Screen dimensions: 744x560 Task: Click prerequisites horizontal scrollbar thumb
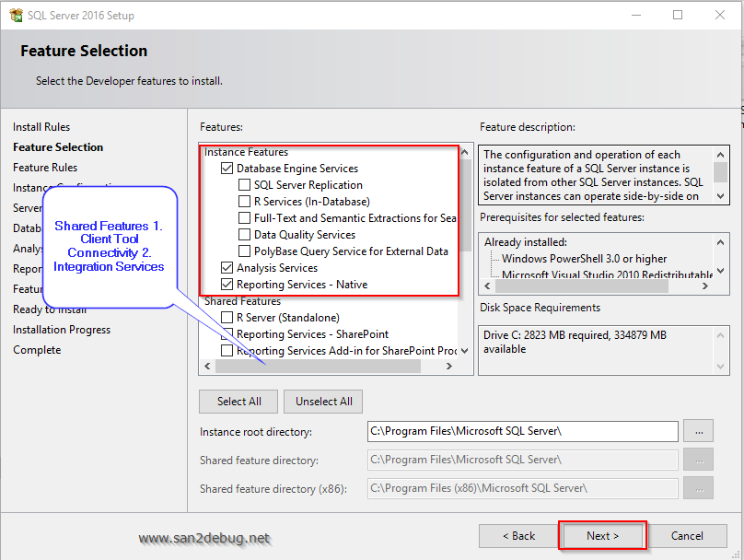(582, 286)
